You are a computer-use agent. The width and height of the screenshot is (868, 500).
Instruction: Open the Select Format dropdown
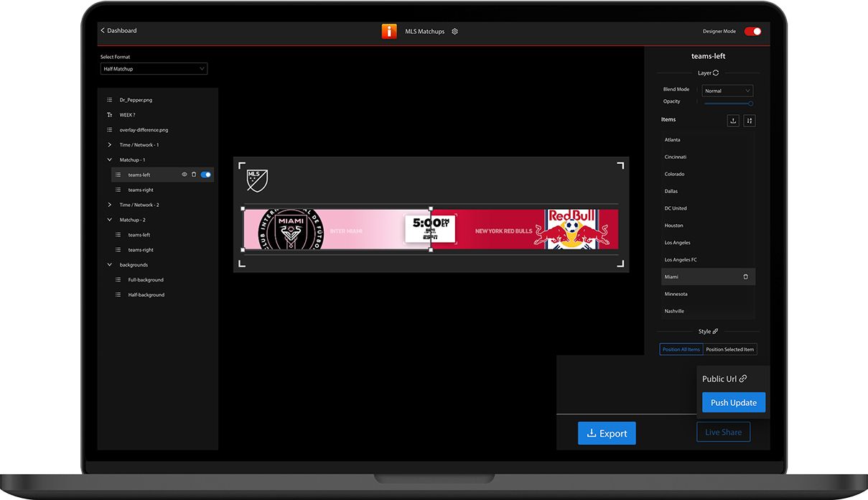pos(154,69)
